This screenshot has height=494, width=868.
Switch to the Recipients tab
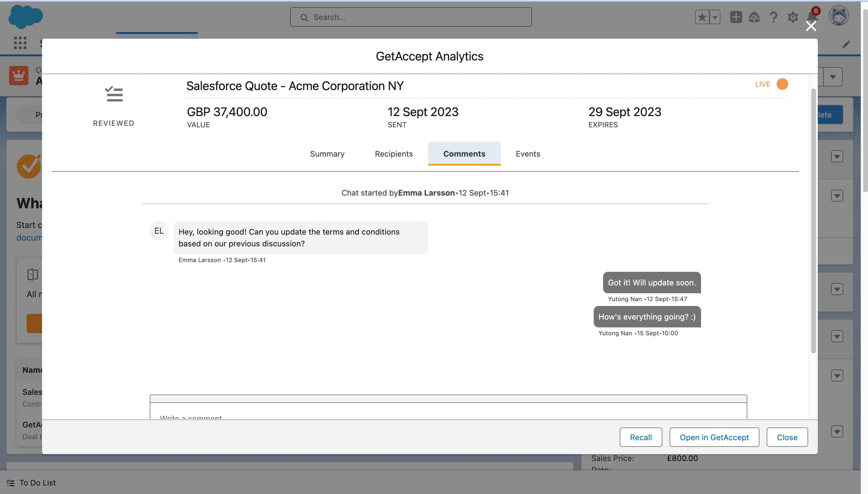point(393,154)
